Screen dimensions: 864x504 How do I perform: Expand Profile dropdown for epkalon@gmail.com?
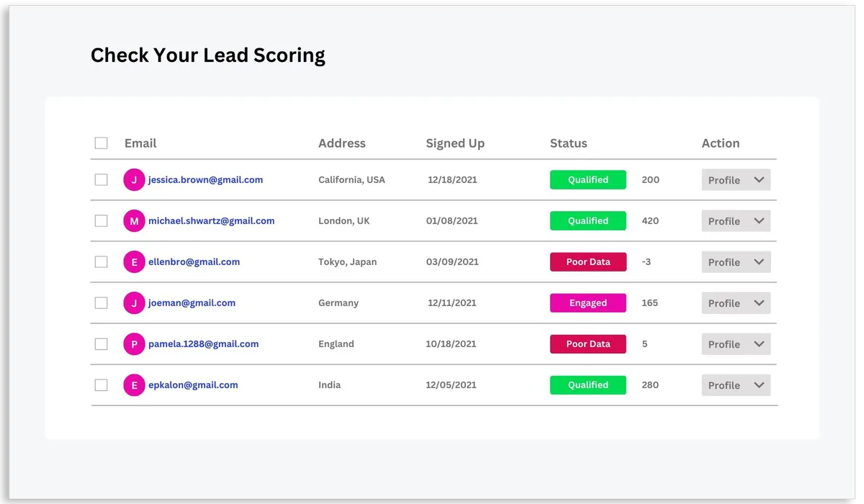[x=736, y=385]
